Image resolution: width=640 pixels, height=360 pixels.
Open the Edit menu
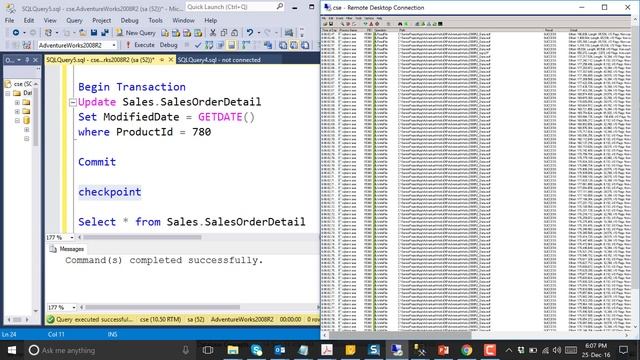[x=29, y=20]
